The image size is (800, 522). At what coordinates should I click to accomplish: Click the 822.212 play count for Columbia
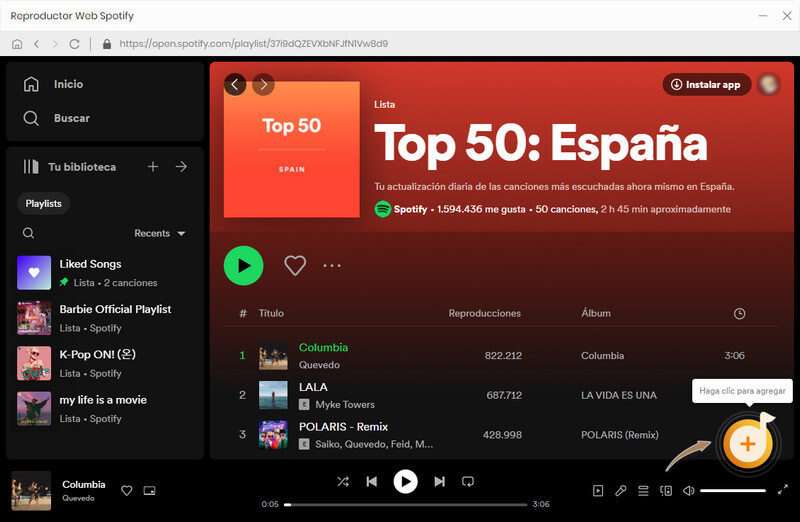point(503,356)
